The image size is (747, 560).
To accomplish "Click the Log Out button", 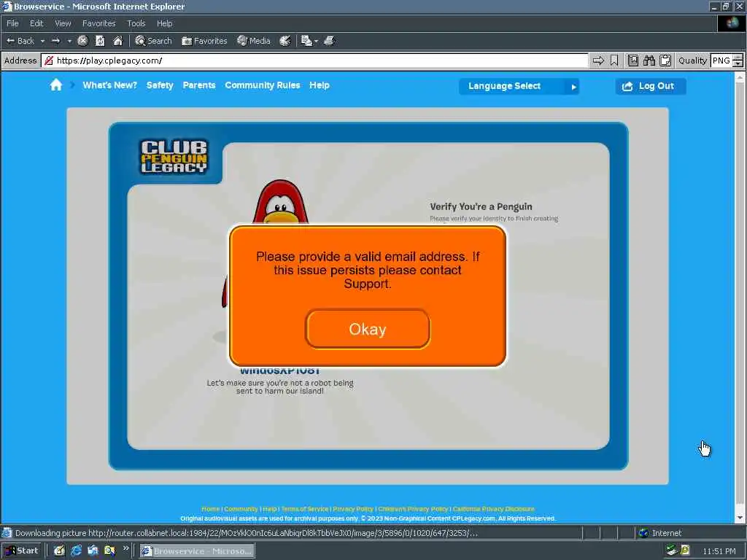I will 650,86.
